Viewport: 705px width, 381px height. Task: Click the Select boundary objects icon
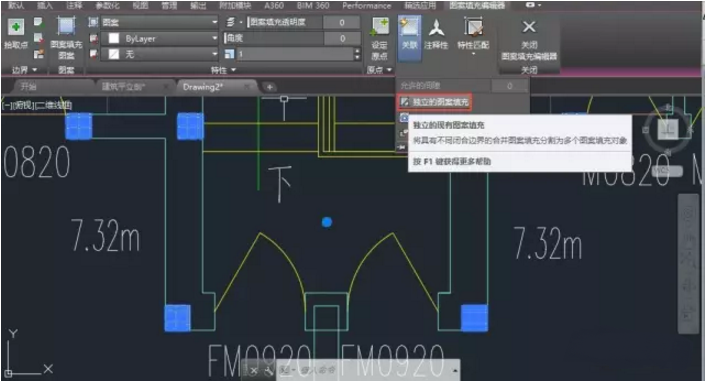point(39,22)
